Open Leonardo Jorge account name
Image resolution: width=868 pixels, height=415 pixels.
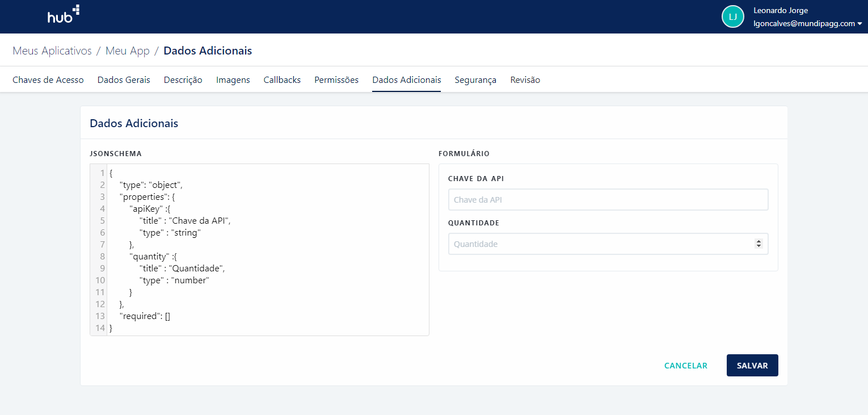pyautogui.click(x=780, y=10)
